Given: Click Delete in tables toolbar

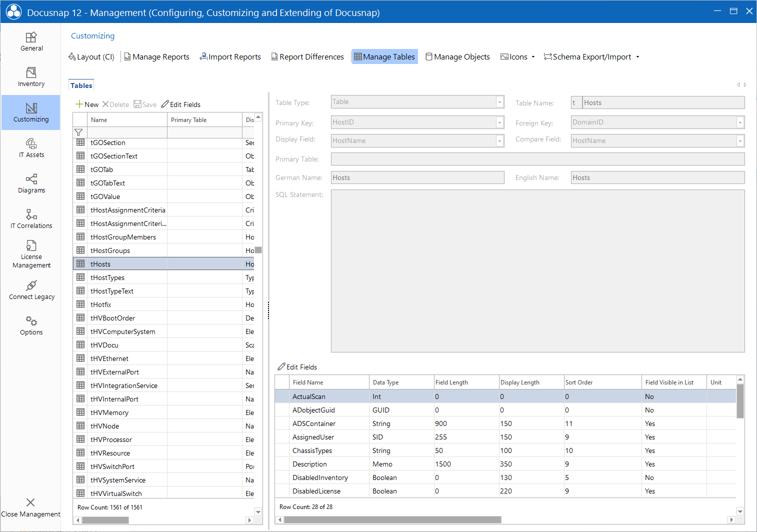Looking at the screenshot, I should pyautogui.click(x=116, y=104).
